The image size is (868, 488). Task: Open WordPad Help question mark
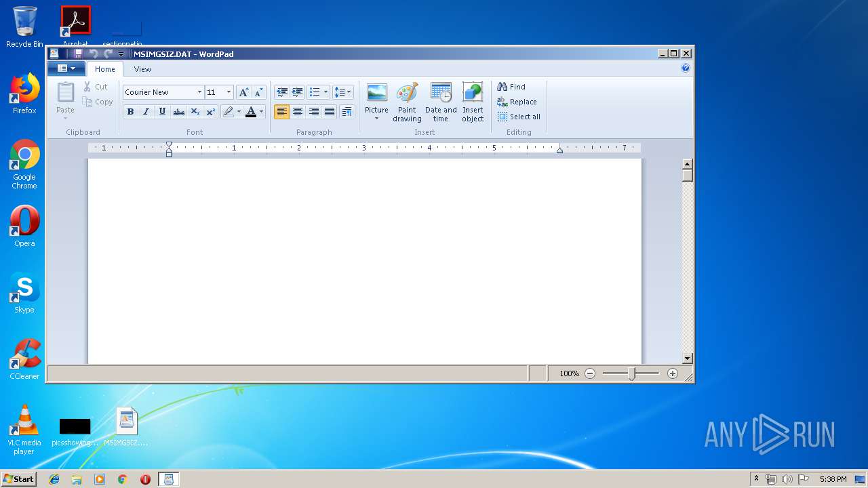pos(686,68)
